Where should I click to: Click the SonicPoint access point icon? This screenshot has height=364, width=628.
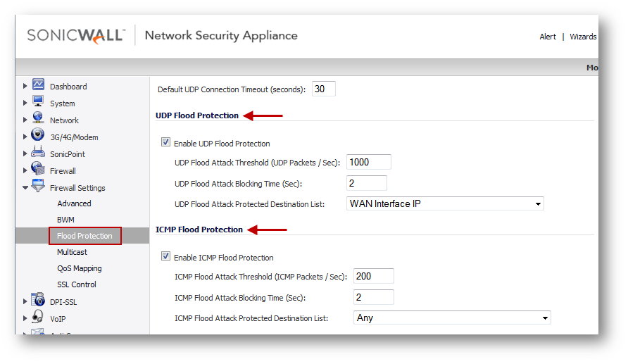click(38, 151)
